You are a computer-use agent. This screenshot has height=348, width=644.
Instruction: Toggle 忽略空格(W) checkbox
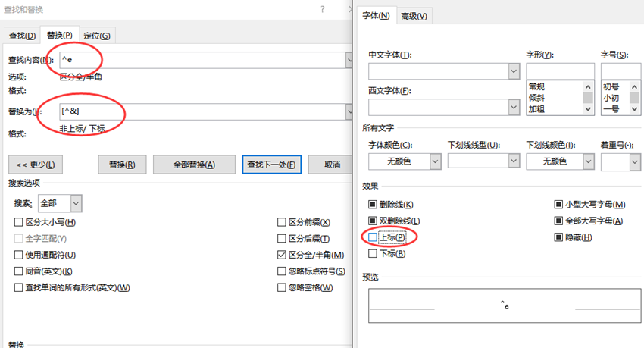coord(281,287)
